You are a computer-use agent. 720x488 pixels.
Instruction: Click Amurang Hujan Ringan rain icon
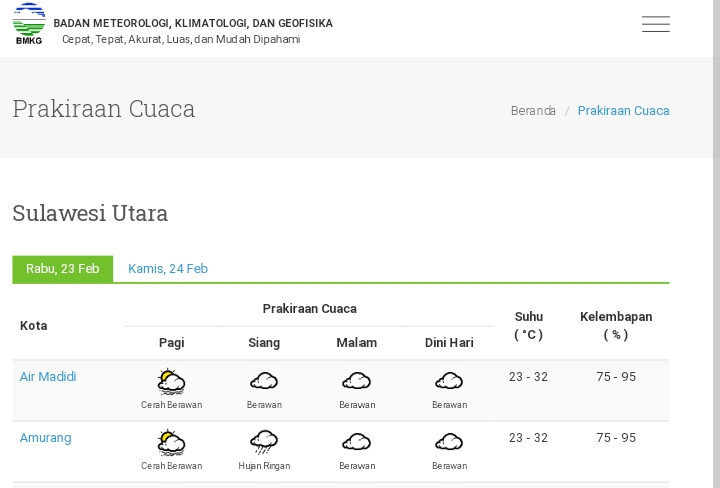point(264,442)
